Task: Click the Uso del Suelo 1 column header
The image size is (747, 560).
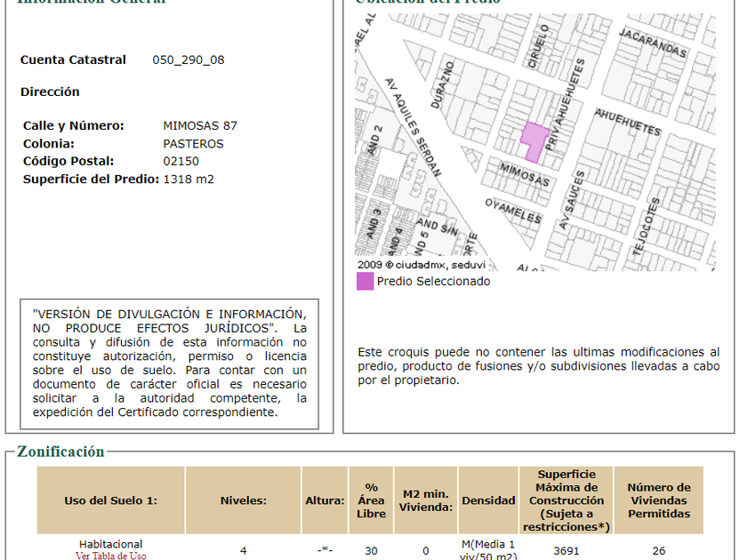Action: pos(110,500)
